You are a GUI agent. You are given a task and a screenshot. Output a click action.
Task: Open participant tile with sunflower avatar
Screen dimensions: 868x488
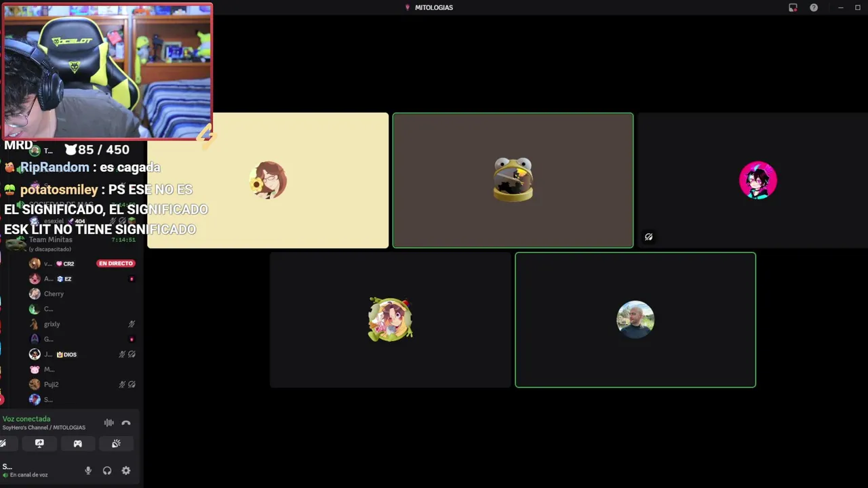tap(268, 180)
